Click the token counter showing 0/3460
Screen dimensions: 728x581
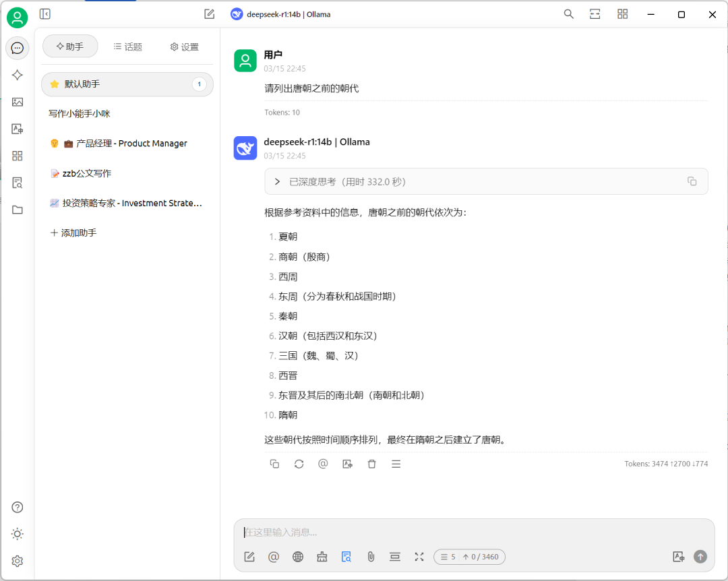469,557
